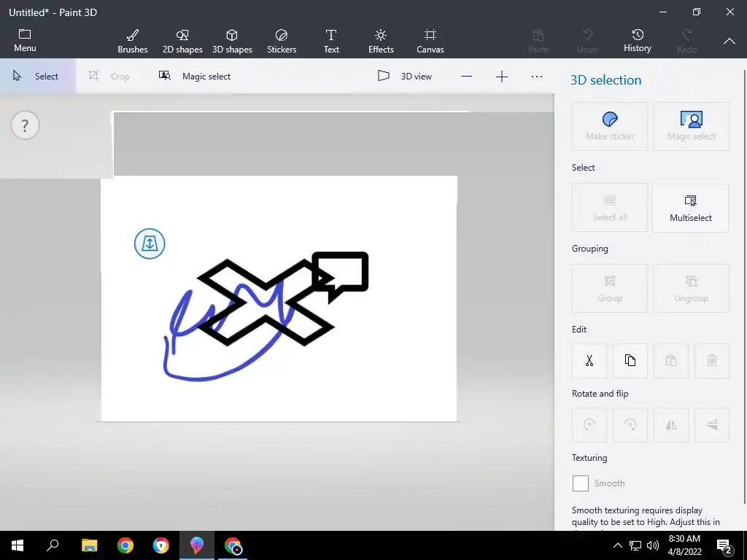
Task: Open the notification center
Action: pos(724,545)
